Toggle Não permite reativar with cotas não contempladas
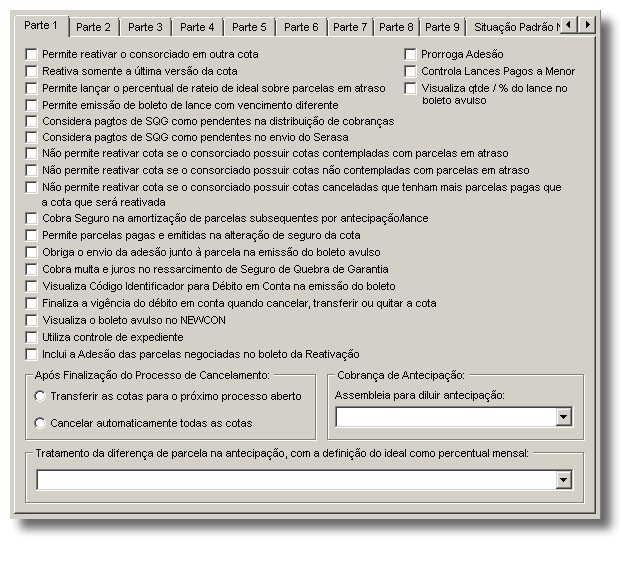The height and width of the screenshot is (569, 621). click(31, 170)
